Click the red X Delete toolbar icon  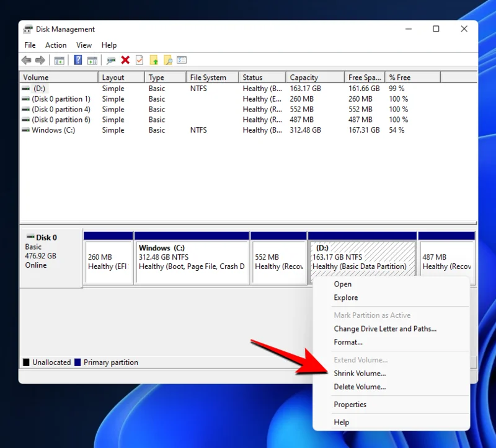125,60
